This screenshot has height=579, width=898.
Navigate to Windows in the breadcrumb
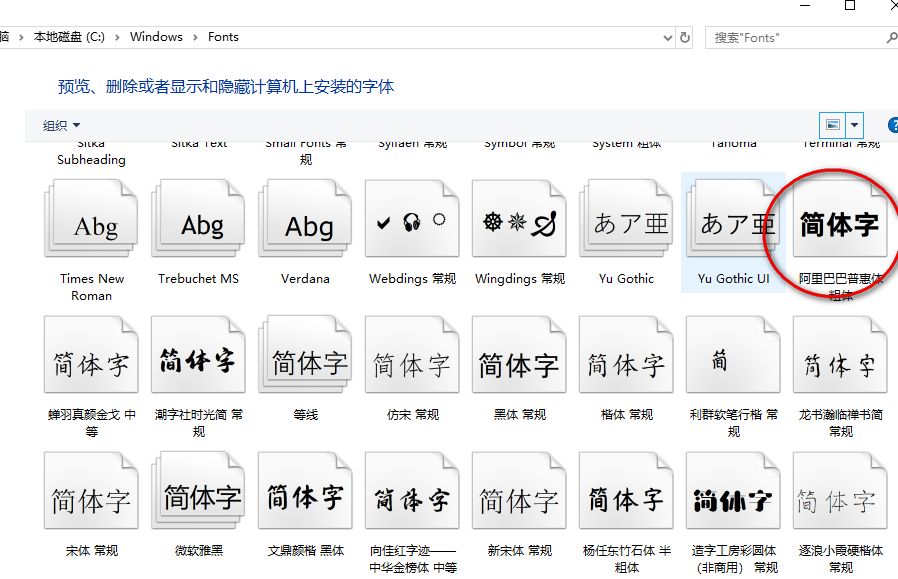pos(156,37)
